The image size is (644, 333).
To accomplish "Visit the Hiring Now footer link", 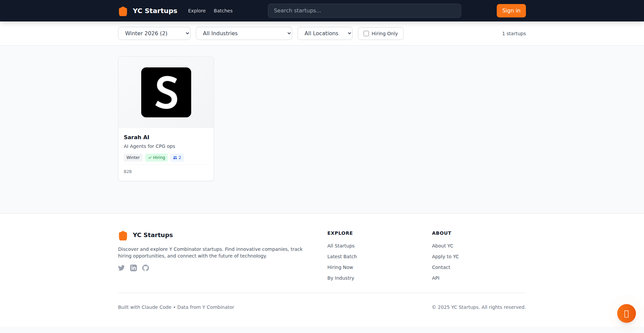I will point(340,267).
